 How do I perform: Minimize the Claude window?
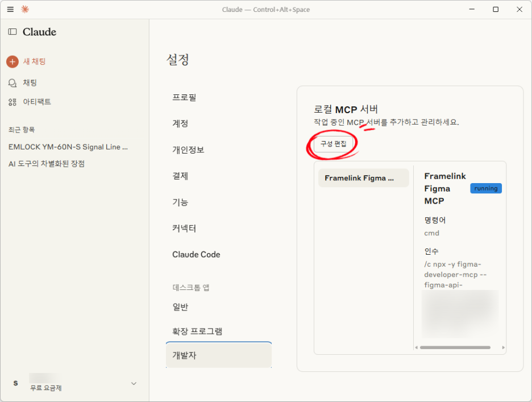[472, 9]
